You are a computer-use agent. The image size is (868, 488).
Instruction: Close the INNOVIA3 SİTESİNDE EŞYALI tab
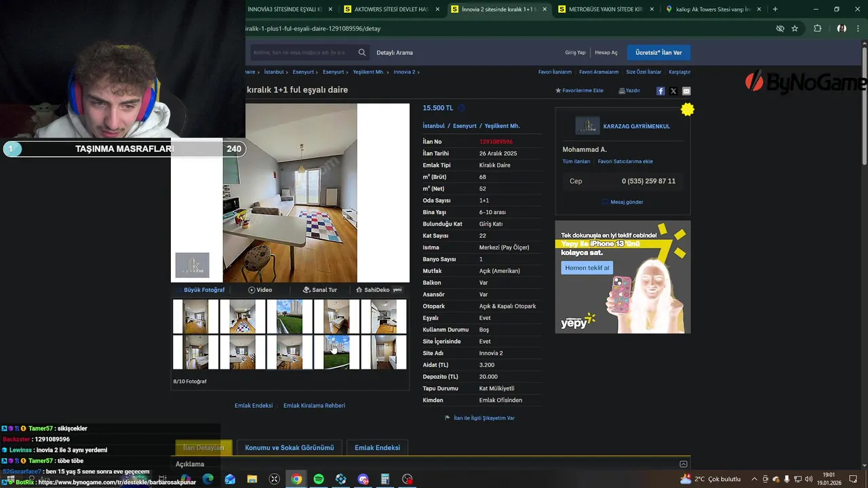(330, 9)
